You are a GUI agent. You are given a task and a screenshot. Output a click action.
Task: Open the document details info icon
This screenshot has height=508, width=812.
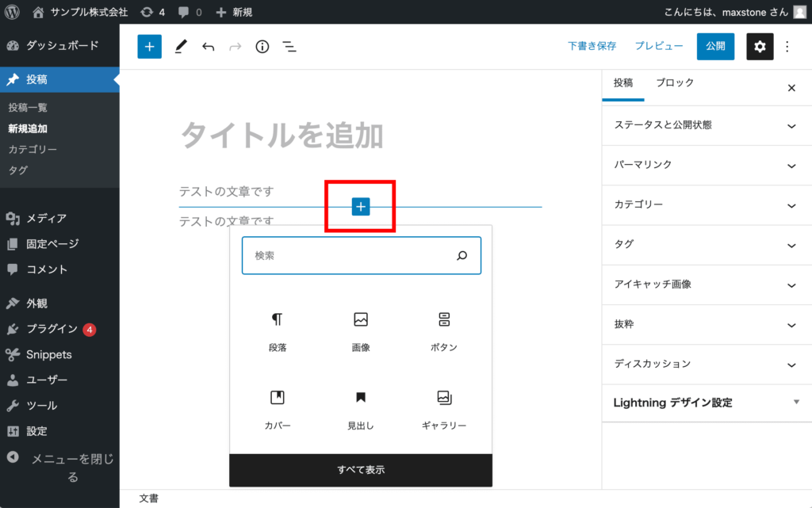262,46
